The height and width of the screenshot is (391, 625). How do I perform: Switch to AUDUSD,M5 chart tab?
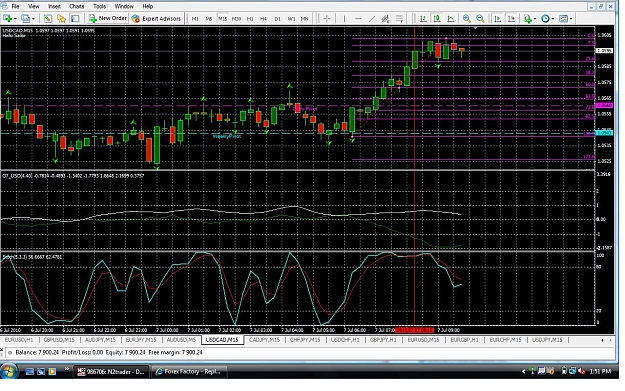coord(181,340)
